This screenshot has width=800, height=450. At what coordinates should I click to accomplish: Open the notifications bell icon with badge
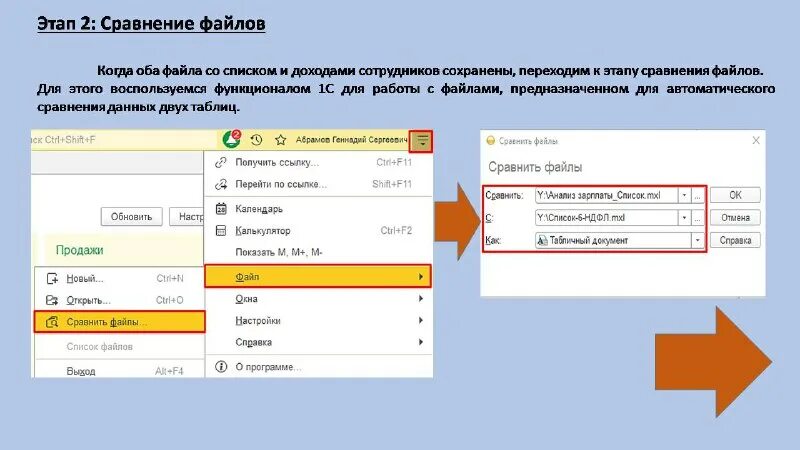pos(232,139)
